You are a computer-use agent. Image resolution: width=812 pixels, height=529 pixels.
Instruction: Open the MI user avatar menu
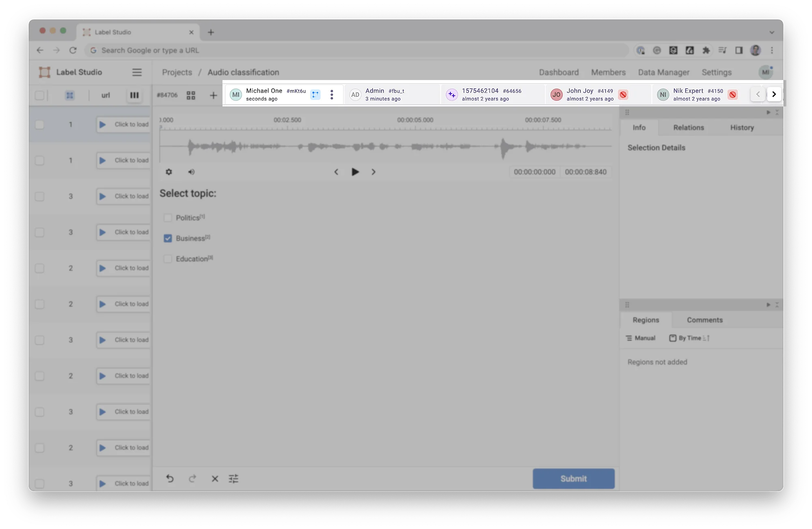765,72
